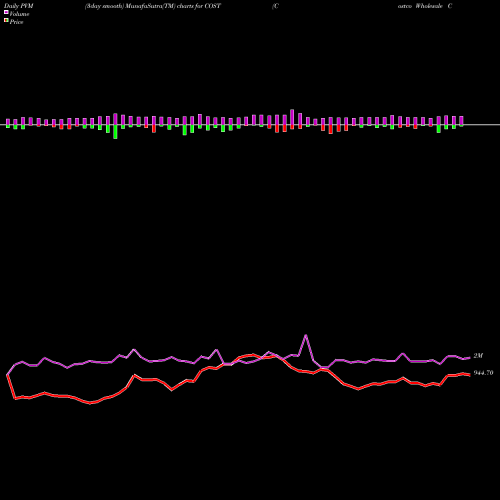
Task: Click the Volume legend color swatch
Action: coord(6,12)
